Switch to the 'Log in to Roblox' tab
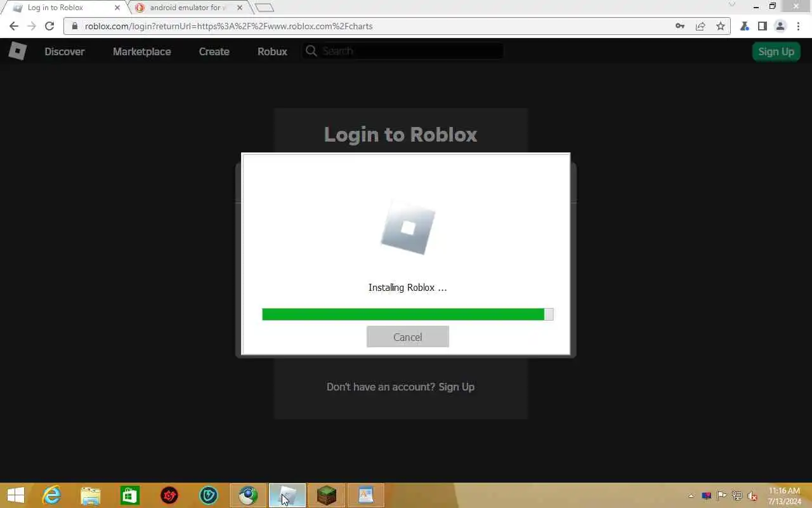 click(x=63, y=8)
